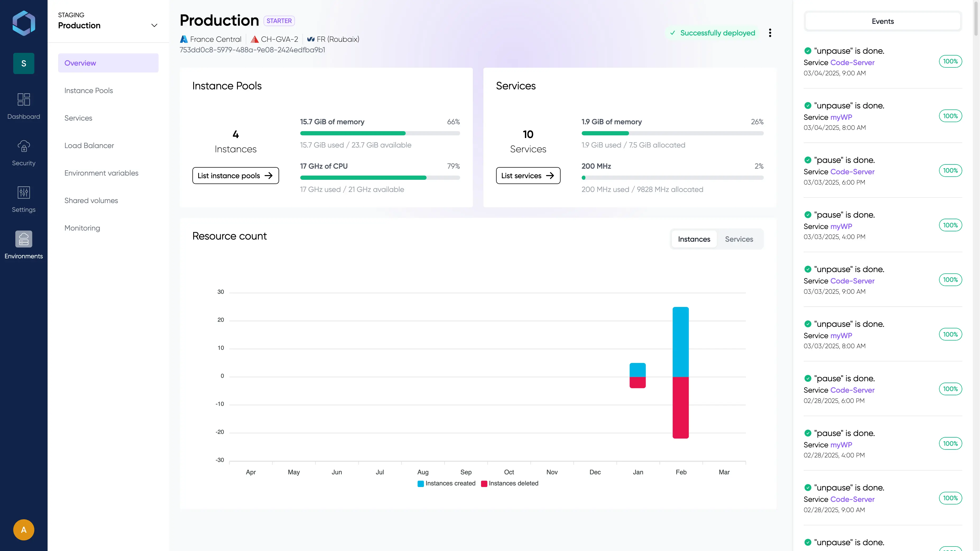Image resolution: width=980 pixels, height=551 pixels.
Task: Click List services button
Action: (x=528, y=176)
